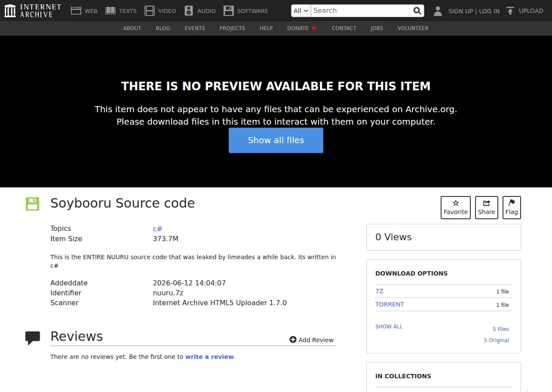Click the scanner value 'Internet Archive HTML5 Uploader 1.7.0'
Viewport: 552px width, 392px height.
(220, 303)
